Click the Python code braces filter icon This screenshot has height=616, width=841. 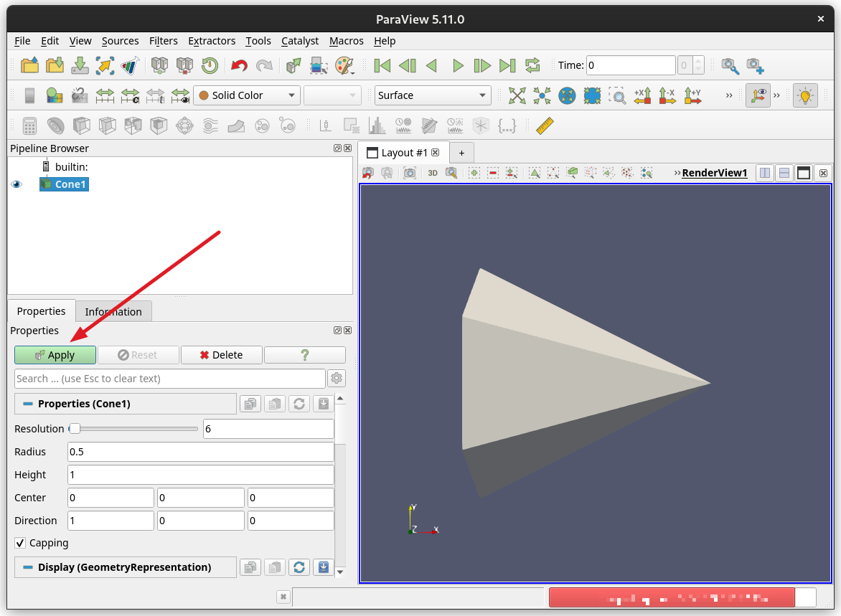click(x=507, y=125)
